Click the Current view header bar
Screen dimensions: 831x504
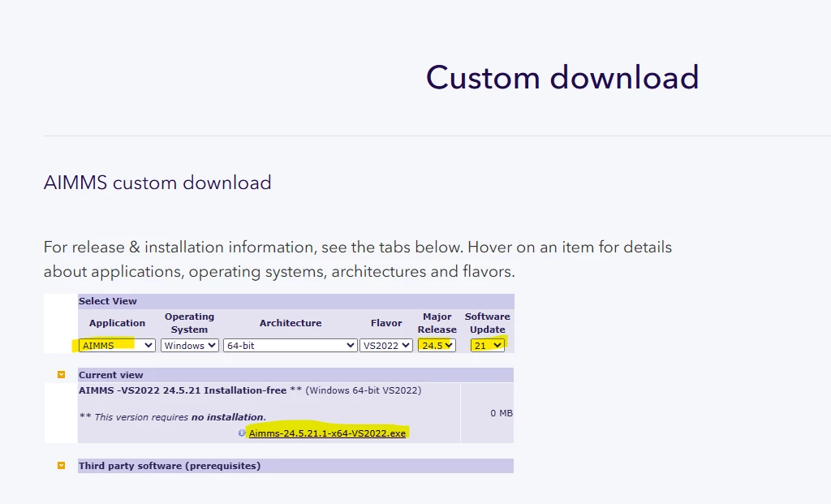[295, 375]
